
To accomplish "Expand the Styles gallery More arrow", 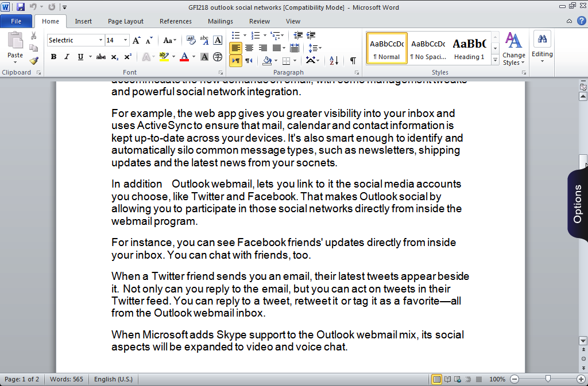I will pyautogui.click(x=495, y=60).
